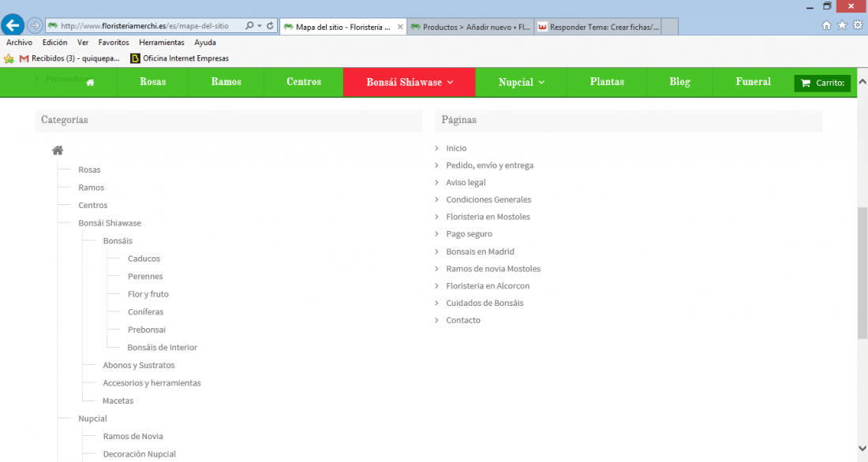Click the address bar search magnifier icon
This screenshot has height=462, width=868.
249,25
